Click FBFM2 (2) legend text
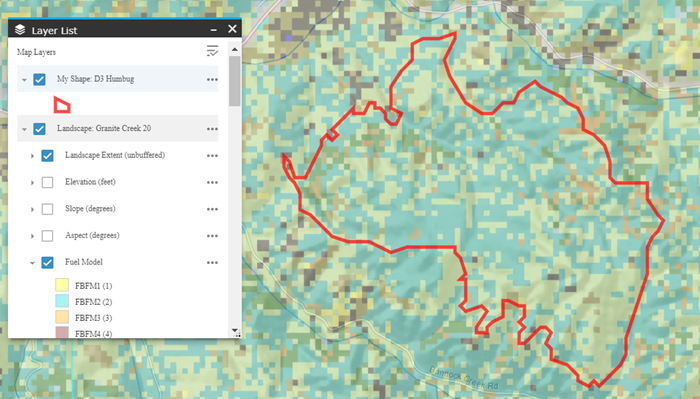700x399 pixels. pos(94,302)
